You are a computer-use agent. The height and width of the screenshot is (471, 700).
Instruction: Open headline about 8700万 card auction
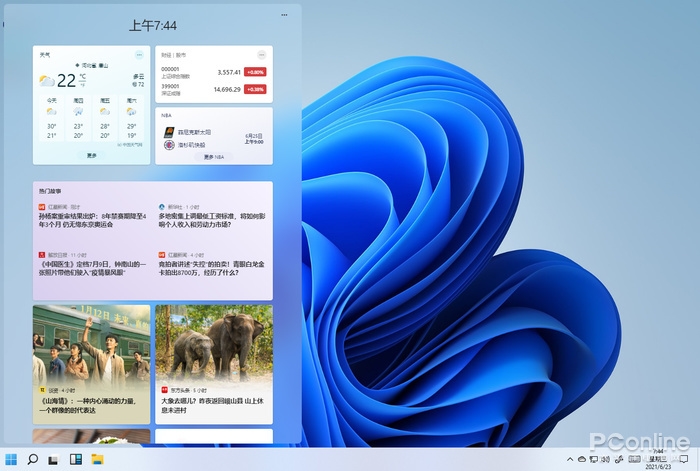coord(212,267)
